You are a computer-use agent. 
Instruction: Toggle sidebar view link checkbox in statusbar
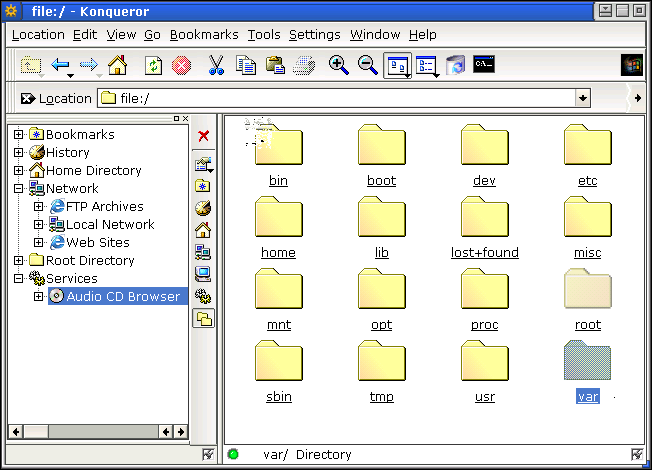208,454
